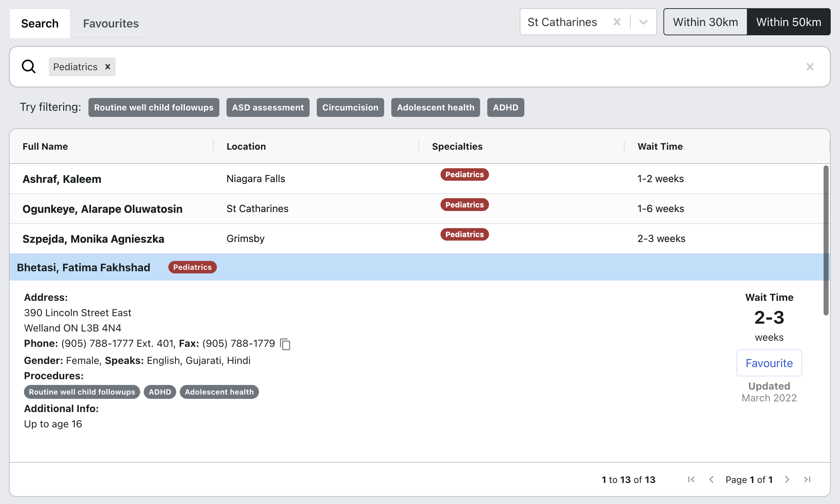Open the location dropdown arrow
Viewport: 840px width, 504px height.
[643, 22]
